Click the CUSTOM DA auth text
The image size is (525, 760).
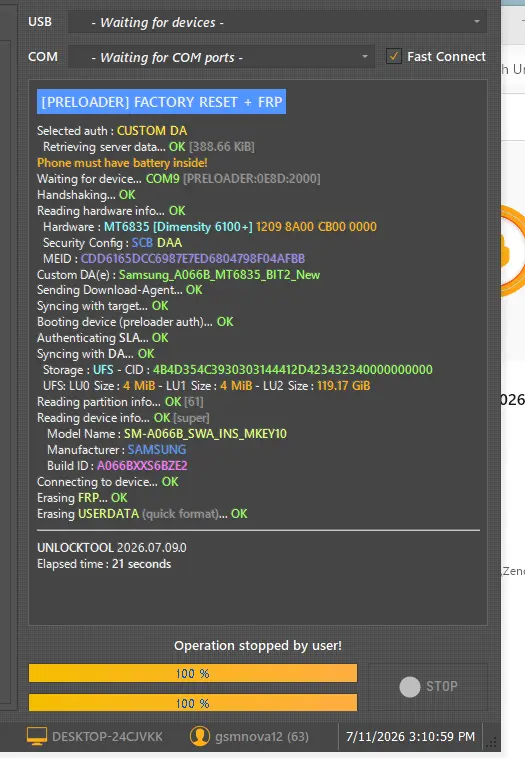tap(152, 131)
